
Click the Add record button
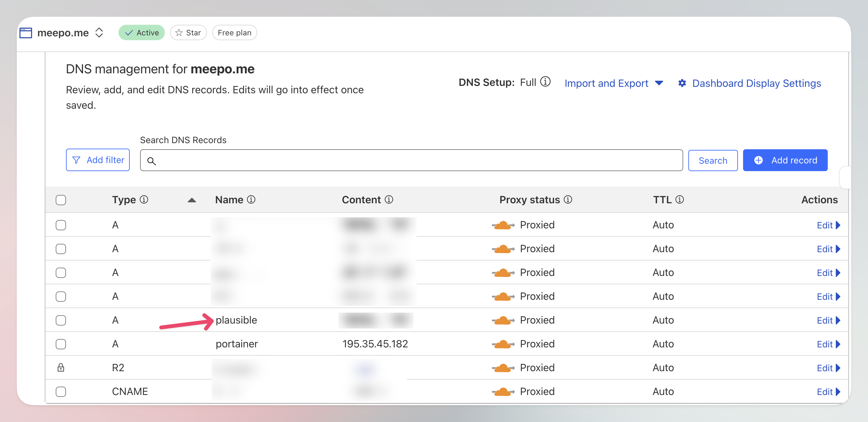[x=785, y=160]
